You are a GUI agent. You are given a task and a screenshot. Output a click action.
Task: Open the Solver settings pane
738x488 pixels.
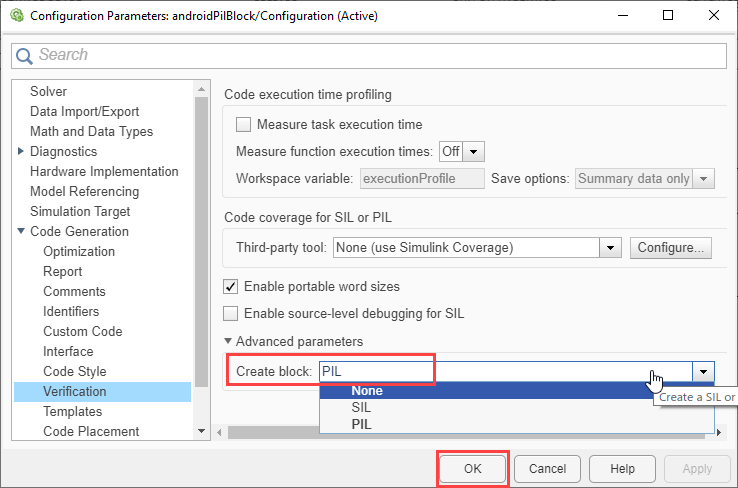(x=48, y=91)
